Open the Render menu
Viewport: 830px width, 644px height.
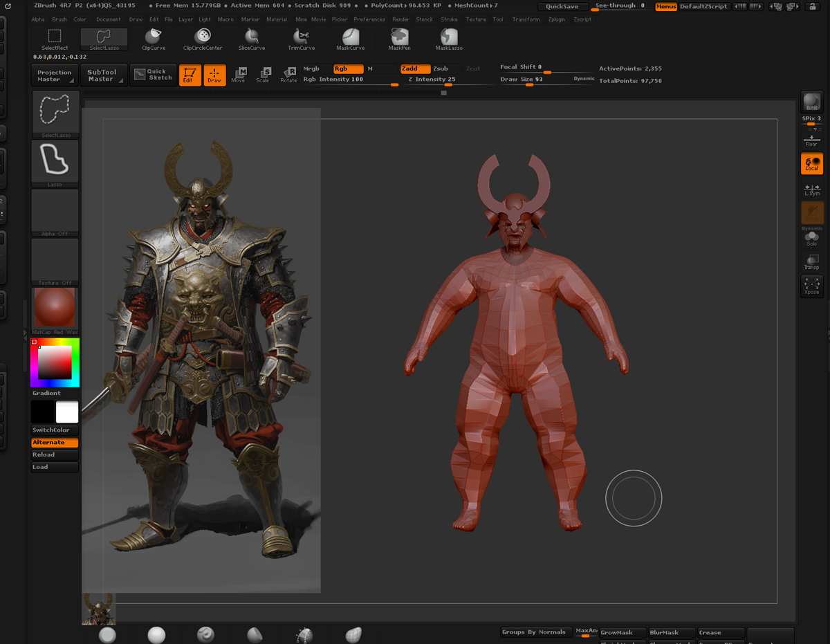click(x=401, y=19)
